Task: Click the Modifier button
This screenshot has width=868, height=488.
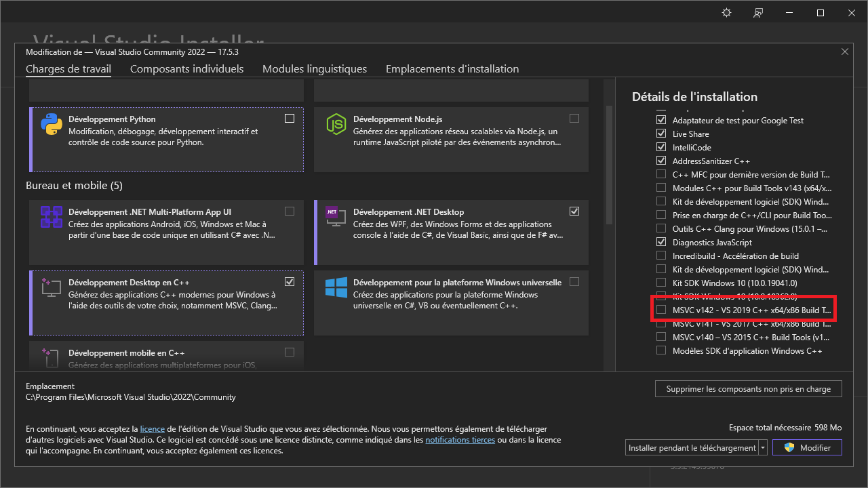Action: pos(807,447)
